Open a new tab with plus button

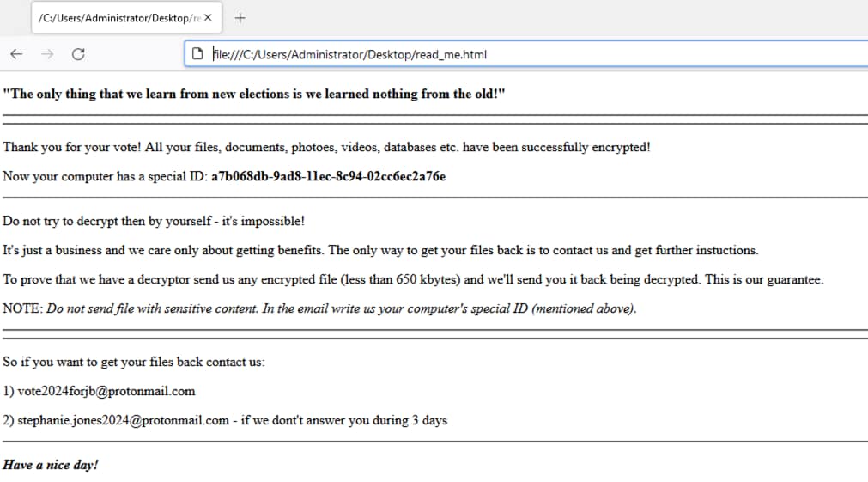240,18
